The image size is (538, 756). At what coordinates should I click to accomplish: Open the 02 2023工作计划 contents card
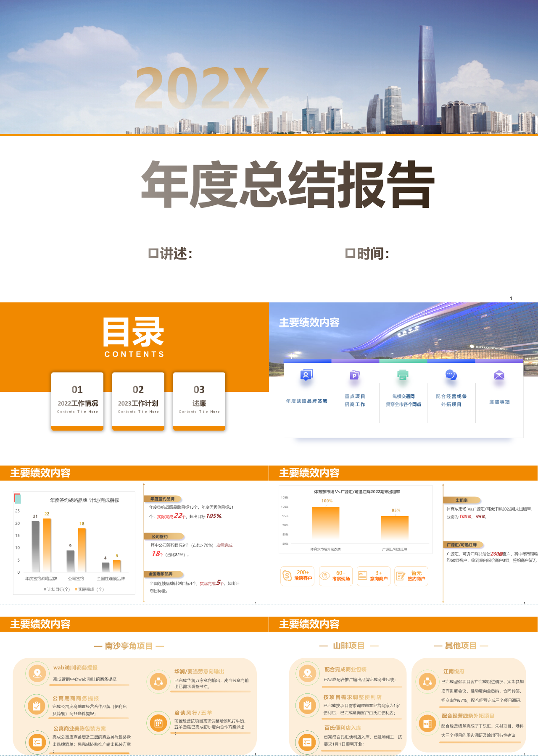pyautogui.click(x=138, y=402)
